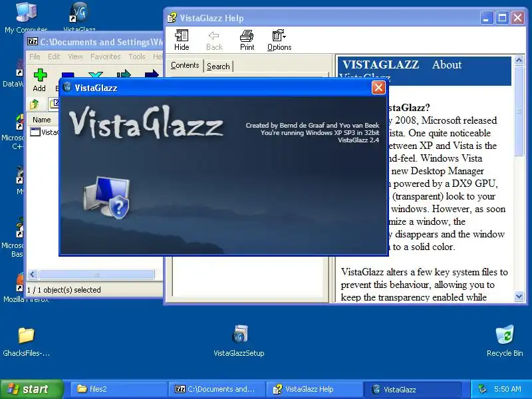Minimize the VistaGlazz Help window
532x399 pixels.
(x=487, y=18)
